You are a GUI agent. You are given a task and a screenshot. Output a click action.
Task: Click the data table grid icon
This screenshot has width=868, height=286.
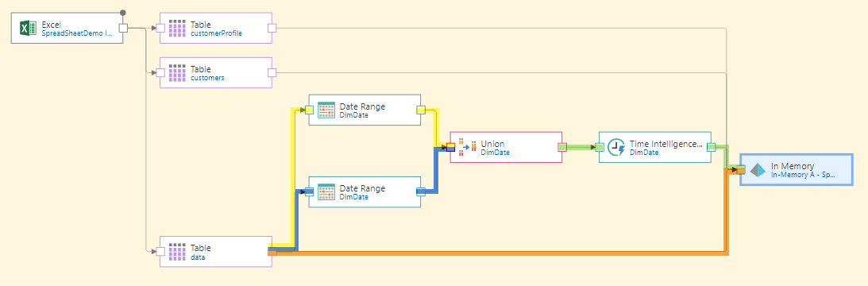click(x=177, y=252)
